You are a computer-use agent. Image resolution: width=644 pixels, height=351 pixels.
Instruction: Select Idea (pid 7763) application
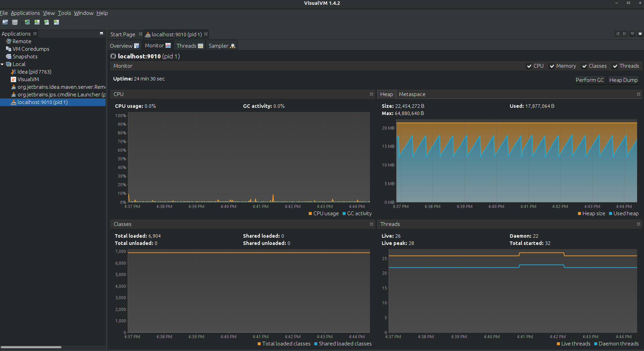point(34,72)
